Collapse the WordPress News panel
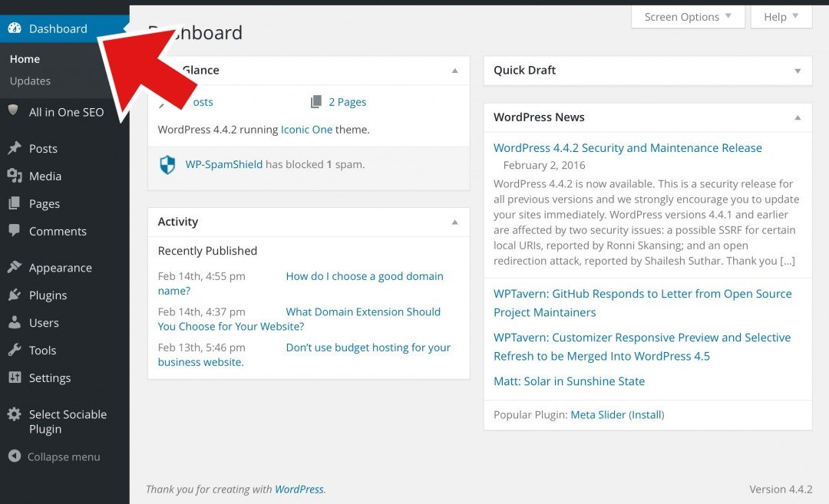 click(x=798, y=117)
